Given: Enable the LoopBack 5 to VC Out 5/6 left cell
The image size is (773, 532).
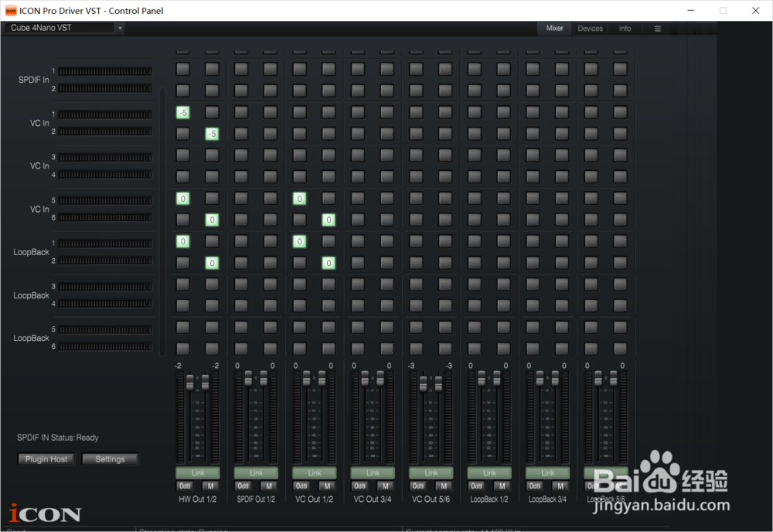Looking at the screenshot, I should click(x=416, y=327).
